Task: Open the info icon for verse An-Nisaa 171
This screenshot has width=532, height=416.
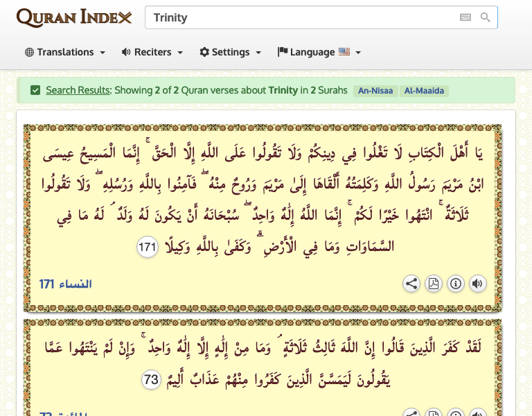Action: point(456,284)
